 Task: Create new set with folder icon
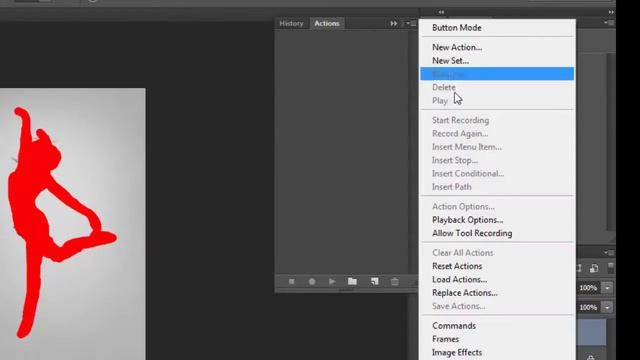352,281
